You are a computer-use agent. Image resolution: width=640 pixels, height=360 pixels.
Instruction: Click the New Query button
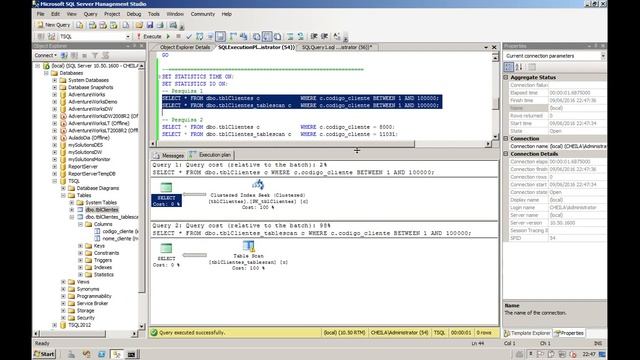coord(54,25)
